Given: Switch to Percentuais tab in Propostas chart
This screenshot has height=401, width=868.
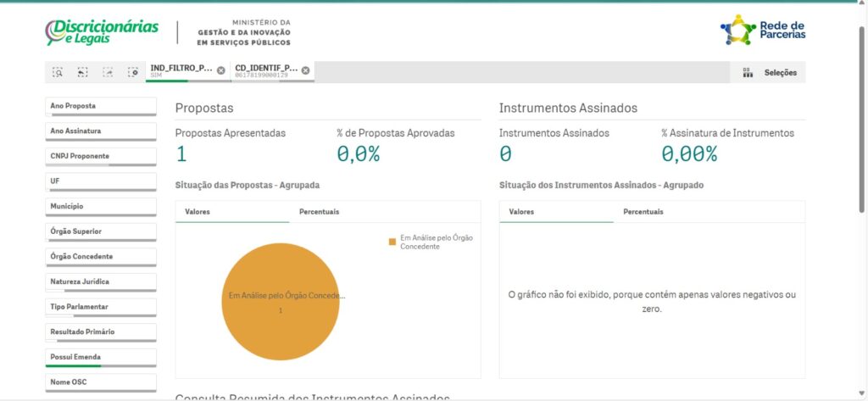Looking at the screenshot, I should click(x=319, y=212).
